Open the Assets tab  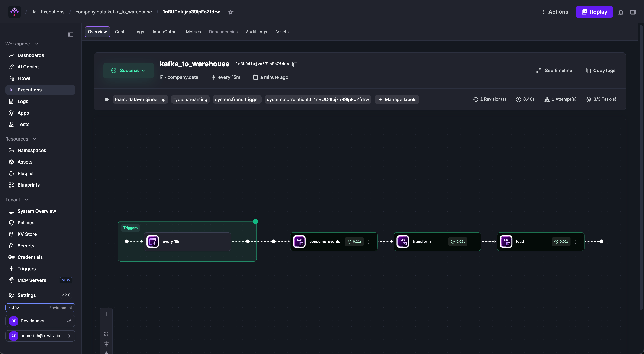click(x=282, y=32)
